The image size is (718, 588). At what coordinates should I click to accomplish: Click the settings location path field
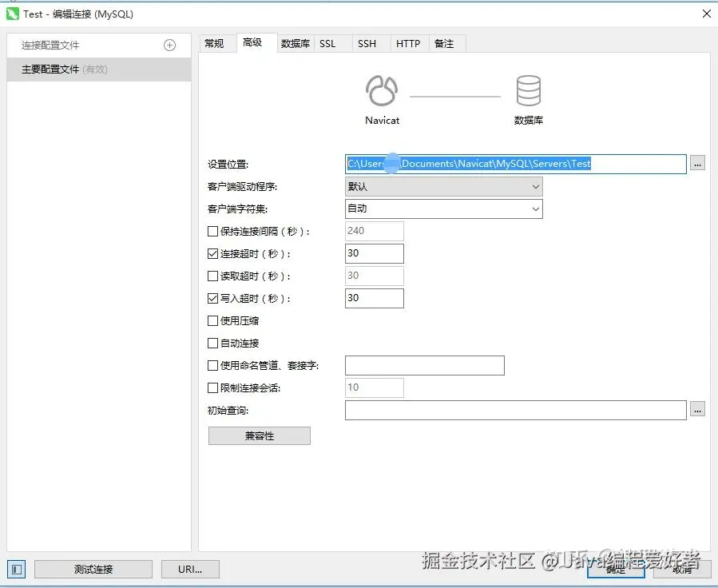516,164
